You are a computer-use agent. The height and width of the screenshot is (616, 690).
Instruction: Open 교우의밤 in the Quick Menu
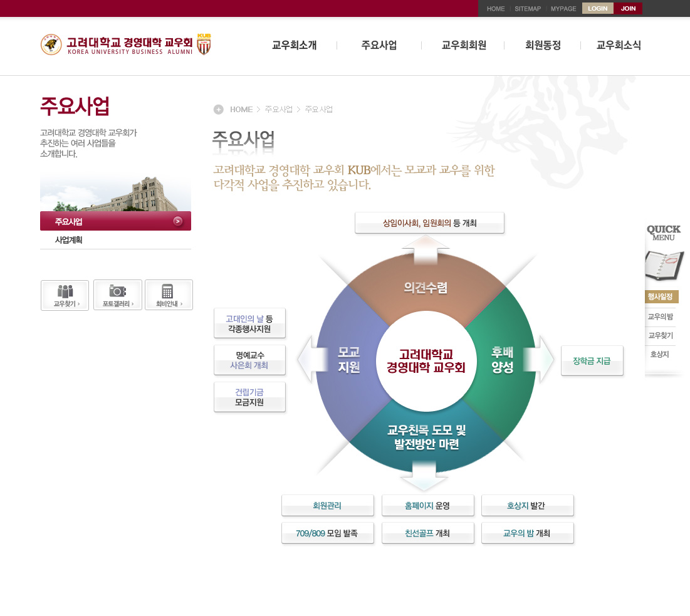[x=661, y=316]
